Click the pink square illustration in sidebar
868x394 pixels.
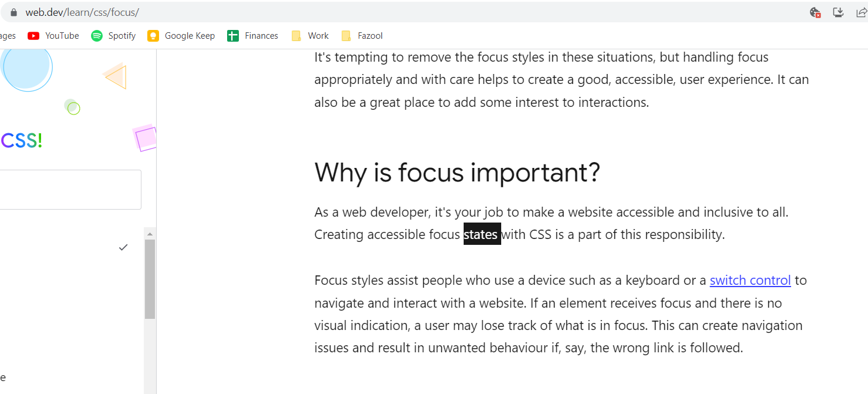coord(145,138)
